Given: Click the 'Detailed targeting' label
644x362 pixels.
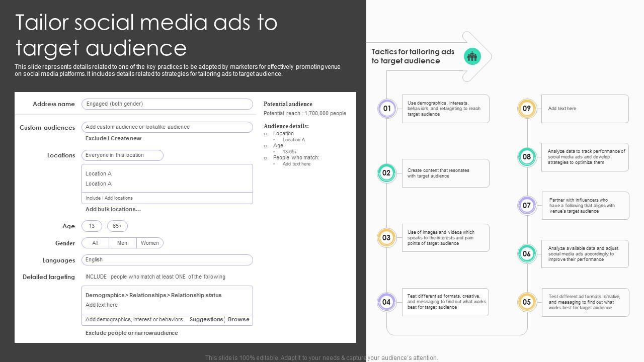Looking at the screenshot, I should pos(49,277).
